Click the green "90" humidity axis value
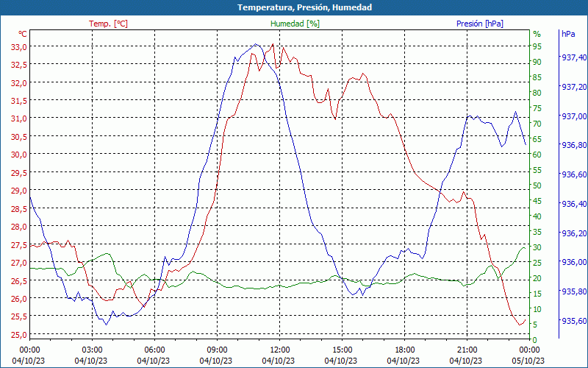The width and height of the screenshot is (588, 368). click(x=537, y=62)
